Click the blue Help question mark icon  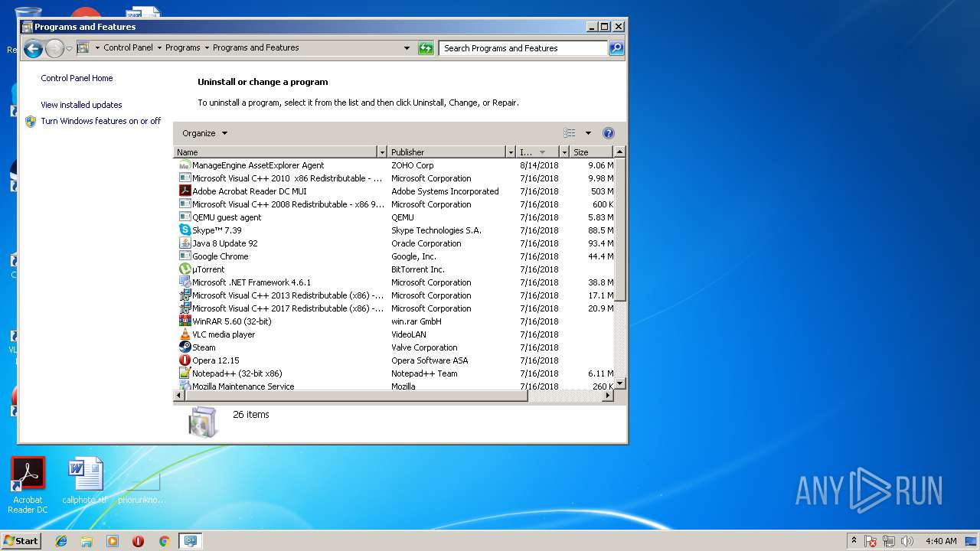(x=609, y=133)
